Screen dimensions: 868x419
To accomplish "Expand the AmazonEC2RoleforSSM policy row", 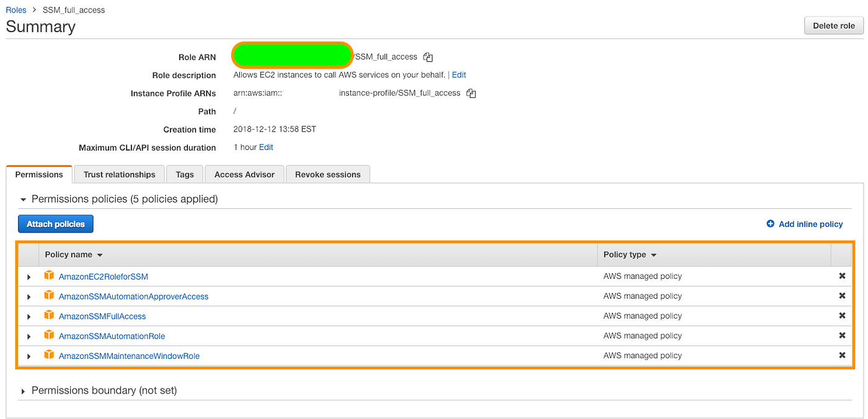I will (x=29, y=277).
